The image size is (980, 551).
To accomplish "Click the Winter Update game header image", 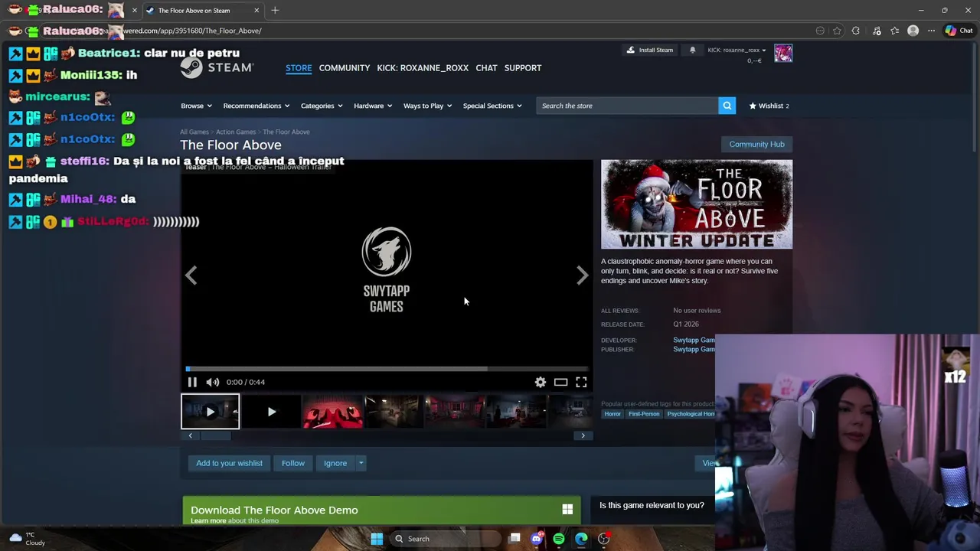I will point(697,204).
